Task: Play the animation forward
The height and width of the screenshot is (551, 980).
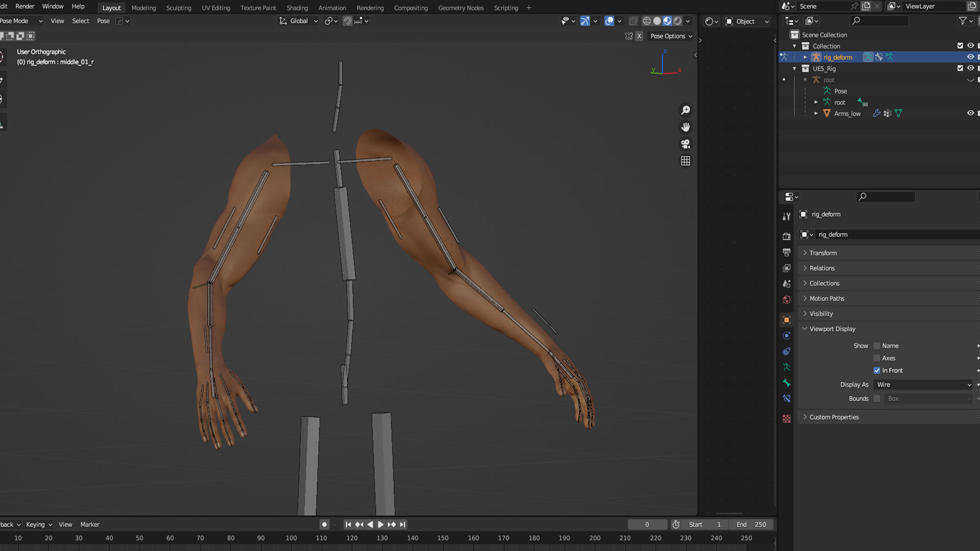Action: (x=381, y=524)
